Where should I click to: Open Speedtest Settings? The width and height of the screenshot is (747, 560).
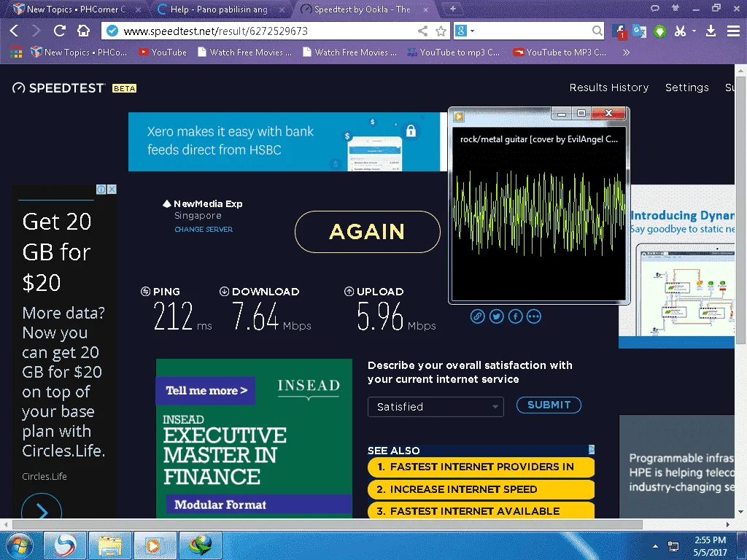click(x=687, y=87)
